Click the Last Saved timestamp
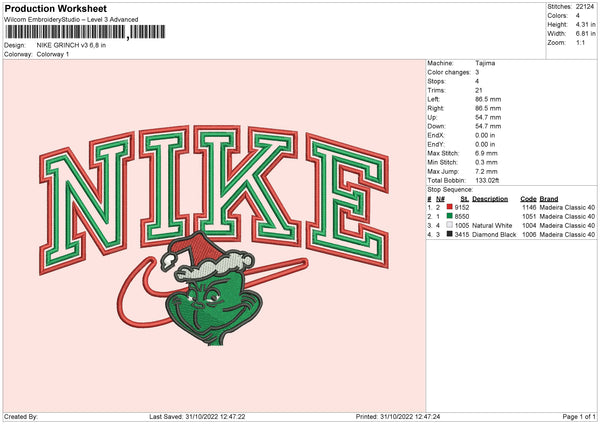600x424 pixels. (197, 416)
